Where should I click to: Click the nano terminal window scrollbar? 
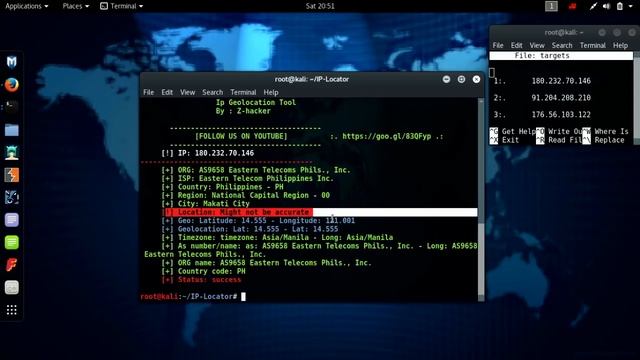tap(637, 97)
